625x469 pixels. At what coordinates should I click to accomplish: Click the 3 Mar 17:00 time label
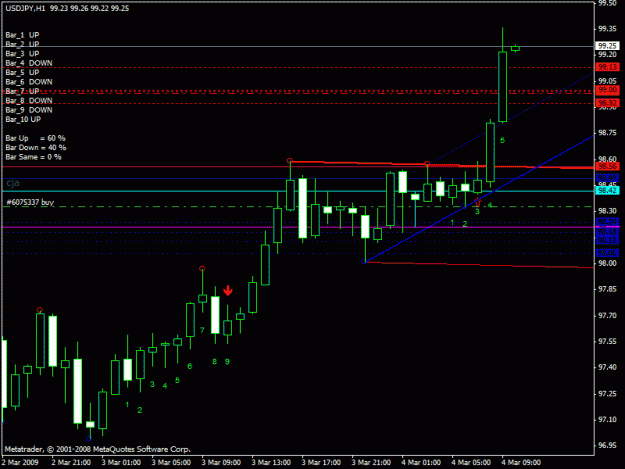(x=321, y=463)
